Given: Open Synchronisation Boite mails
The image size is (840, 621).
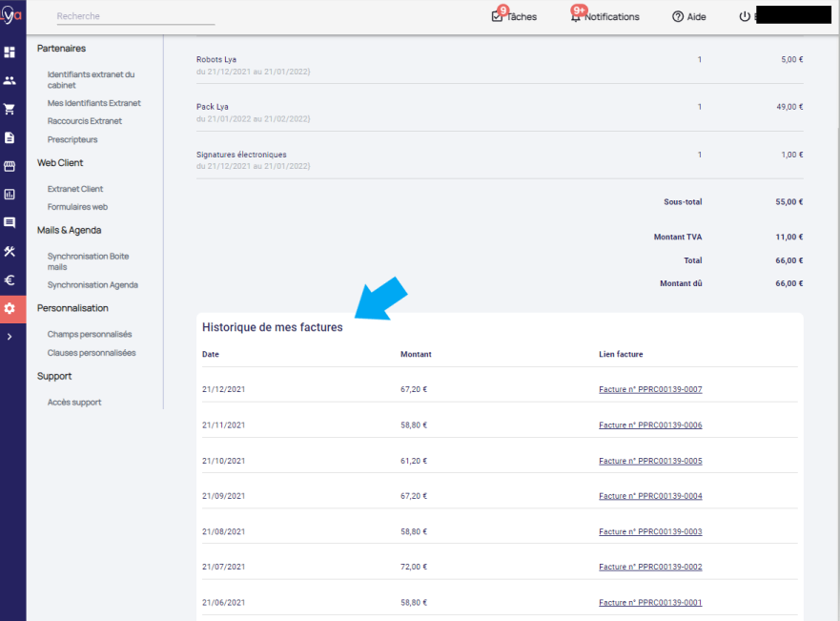Looking at the screenshot, I should pos(88,261).
